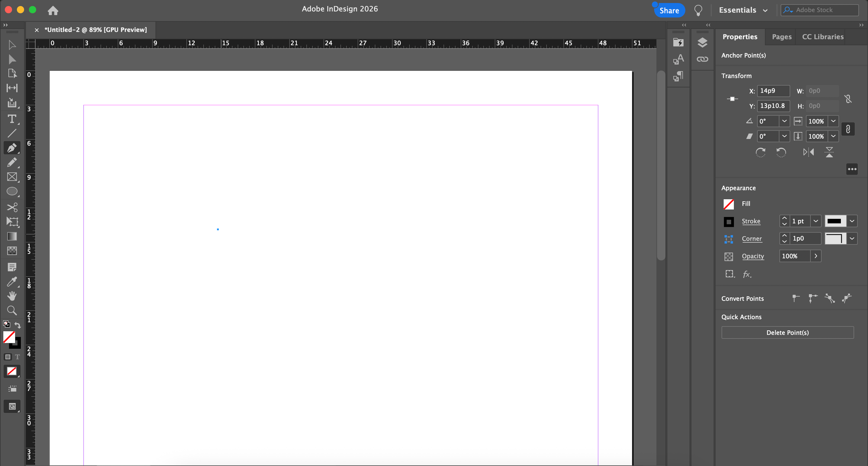Select the Scissors tool

click(12, 207)
